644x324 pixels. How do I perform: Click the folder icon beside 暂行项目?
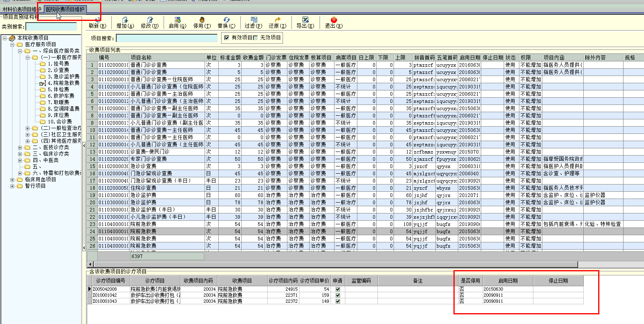pos(20,186)
